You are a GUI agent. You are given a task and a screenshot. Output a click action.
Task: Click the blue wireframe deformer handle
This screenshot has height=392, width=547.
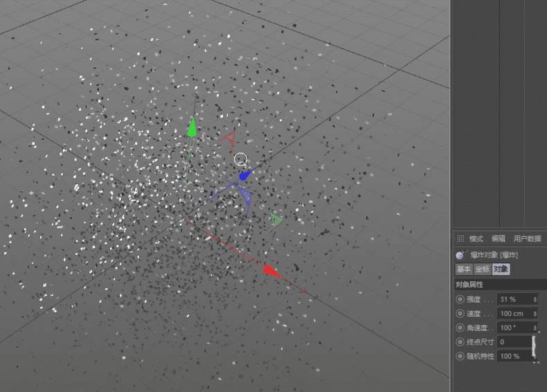(x=246, y=198)
